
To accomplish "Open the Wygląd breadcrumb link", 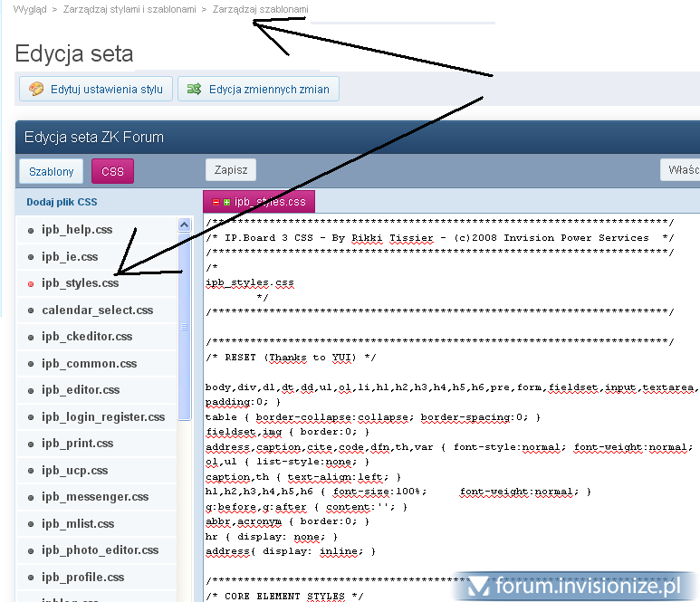I will [x=30, y=9].
